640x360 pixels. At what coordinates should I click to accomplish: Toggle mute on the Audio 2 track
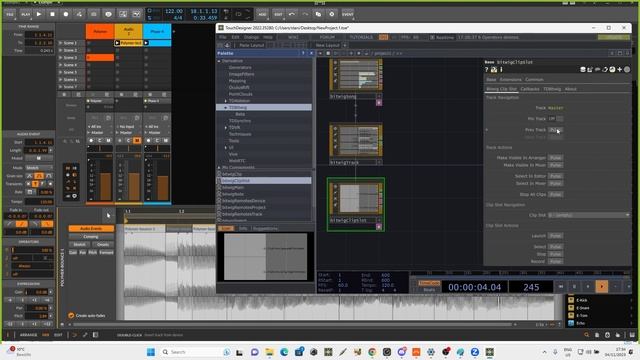[x=137, y=140]
